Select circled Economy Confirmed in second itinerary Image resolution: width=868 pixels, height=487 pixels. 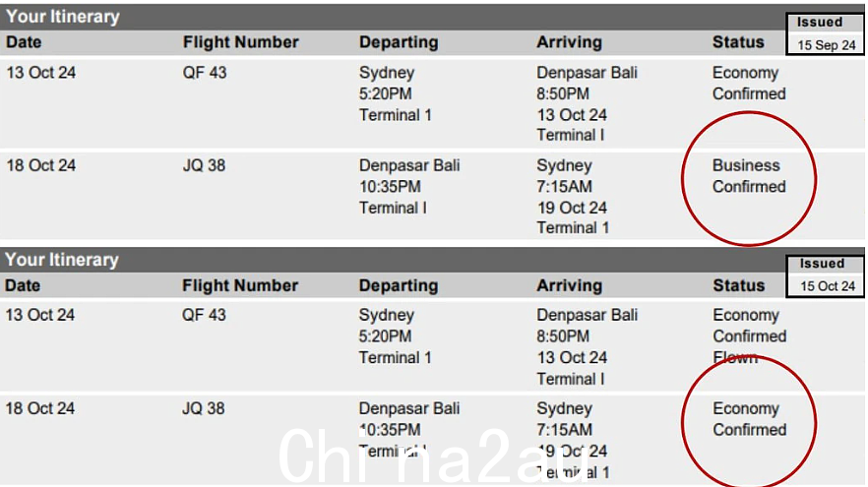click(x=749, y=419)
